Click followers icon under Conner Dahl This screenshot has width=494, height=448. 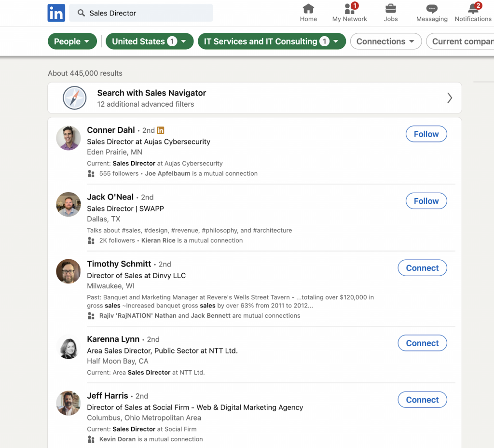tap(91, 173)
